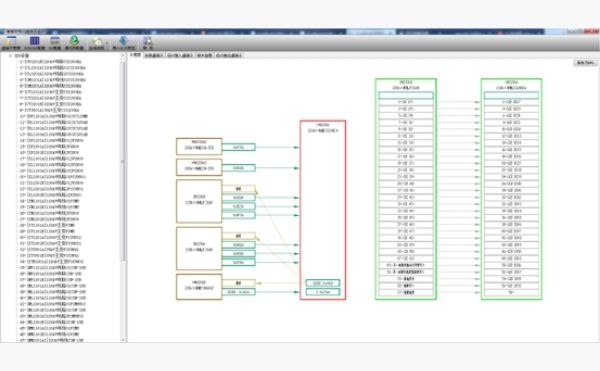
Task: Select the first tab above the diagram
Action: coord(135,55)
